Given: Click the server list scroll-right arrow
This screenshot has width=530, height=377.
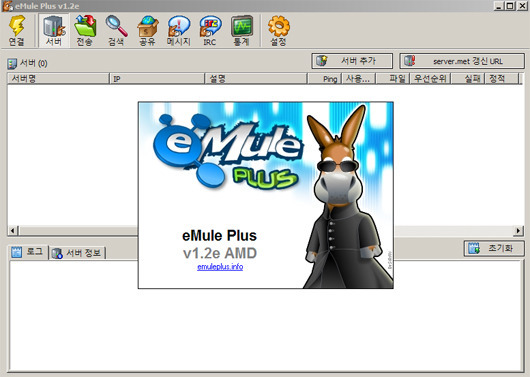Looking at the screenshot, I should tap(518, 231).
